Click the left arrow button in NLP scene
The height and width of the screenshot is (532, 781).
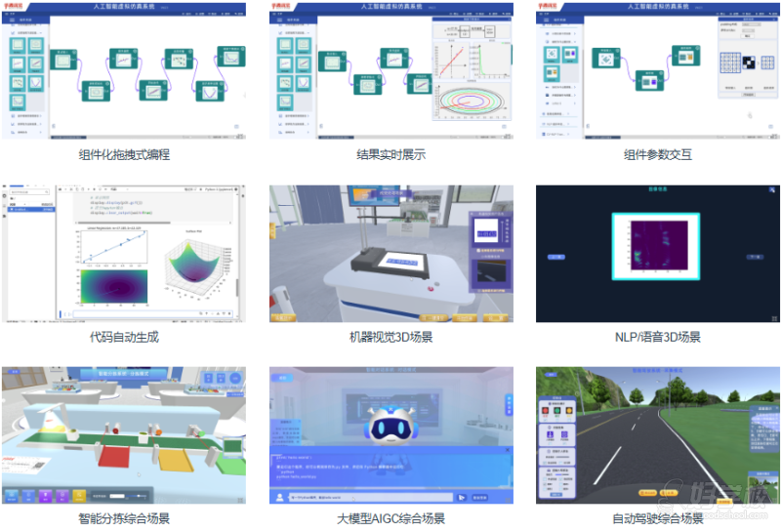[557, 257]
